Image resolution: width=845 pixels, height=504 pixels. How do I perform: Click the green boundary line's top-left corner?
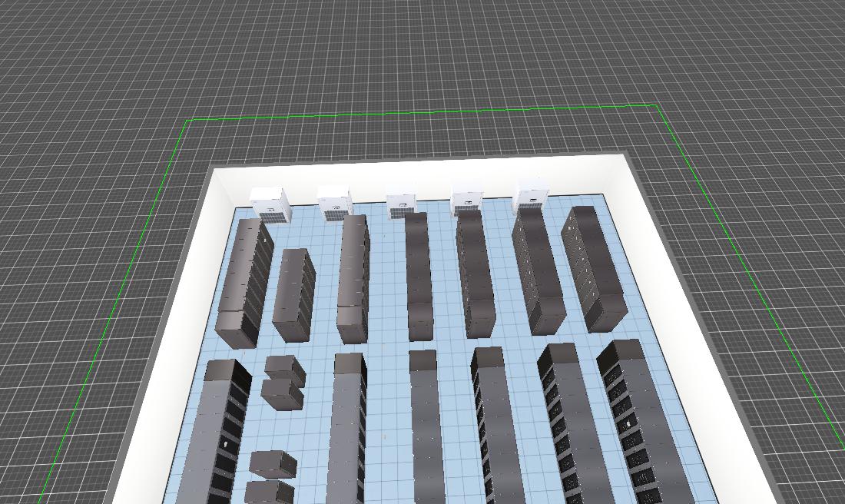187,120
